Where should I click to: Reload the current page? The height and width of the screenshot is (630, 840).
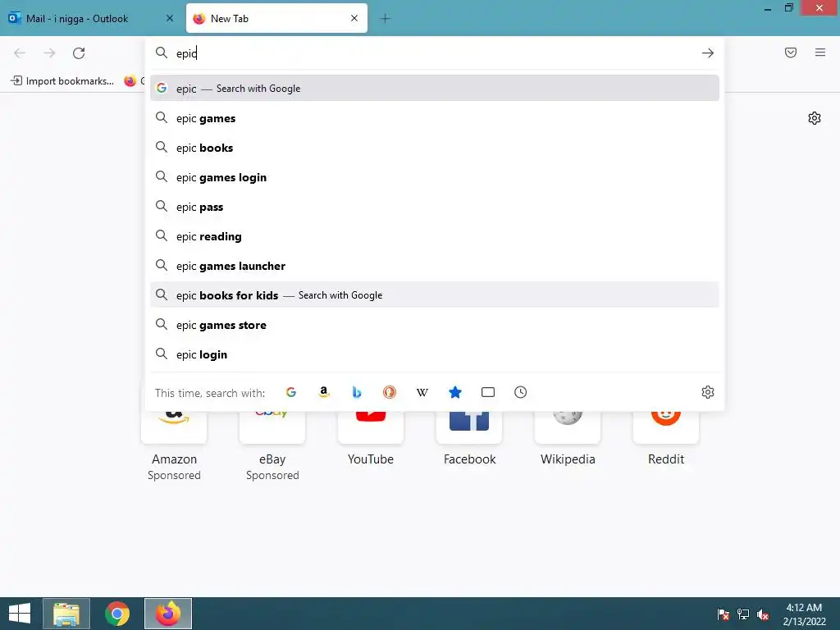tap(79, 53)
